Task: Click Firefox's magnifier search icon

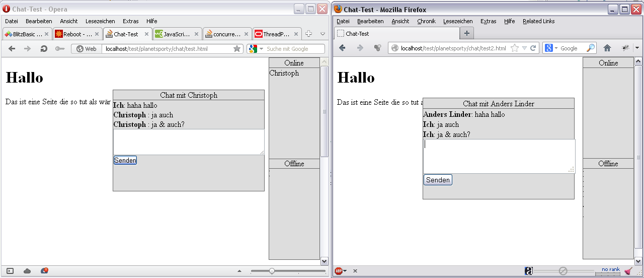Action: (591, 48)
